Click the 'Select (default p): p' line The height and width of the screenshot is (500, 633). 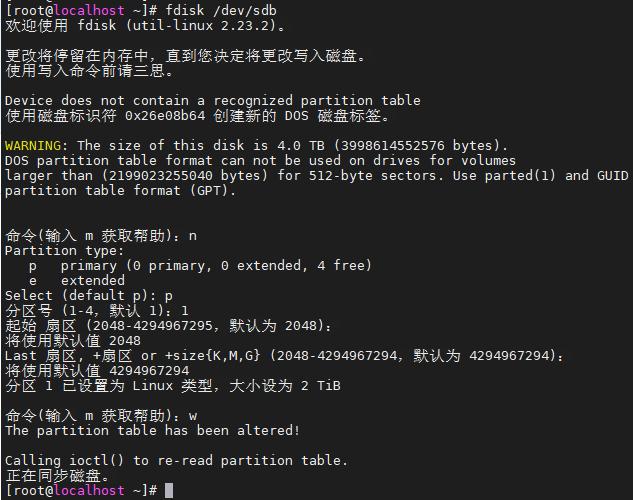click(x=88, y=296)
